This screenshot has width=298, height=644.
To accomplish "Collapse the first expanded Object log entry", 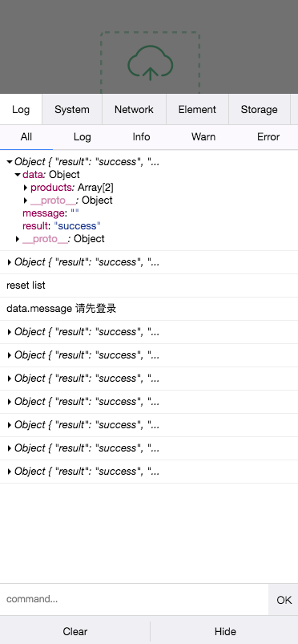I will [x=9, y=162].
